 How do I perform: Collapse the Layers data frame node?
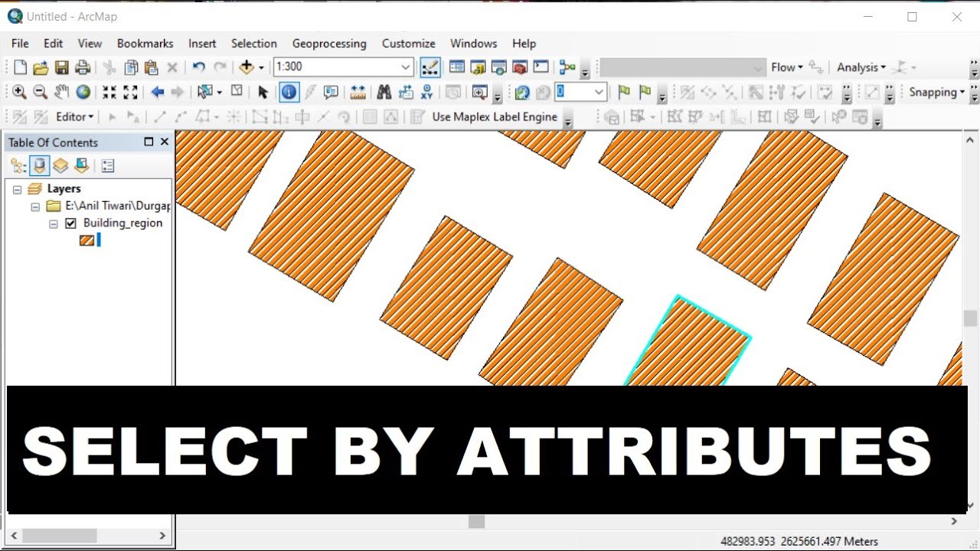click(17, 189)
